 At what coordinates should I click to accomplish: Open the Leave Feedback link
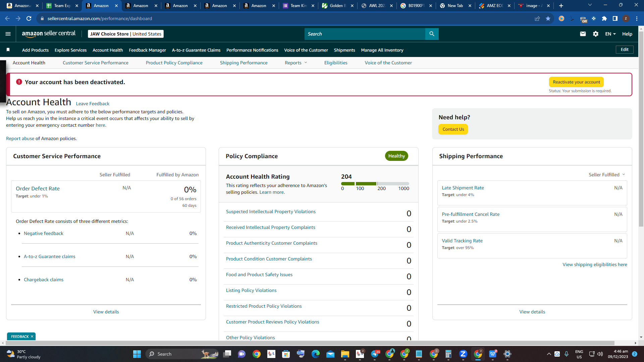[x=93, y=104]
